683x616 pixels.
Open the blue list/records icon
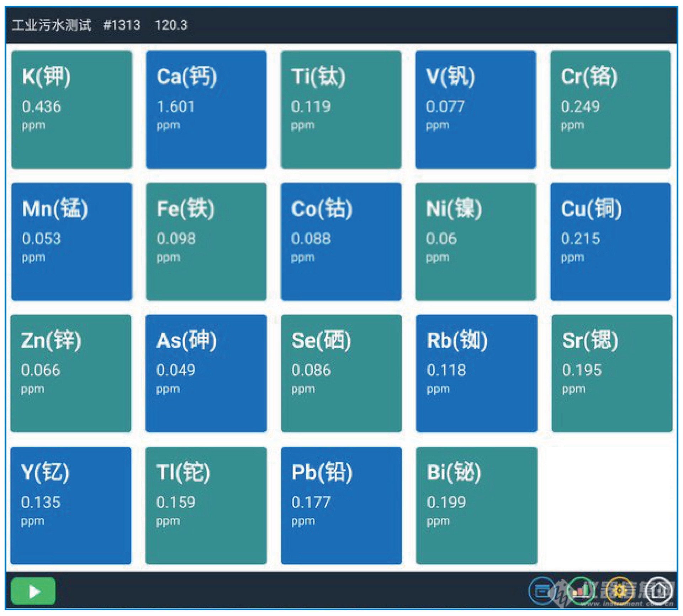pyautogui.click(x=542, y=591)
